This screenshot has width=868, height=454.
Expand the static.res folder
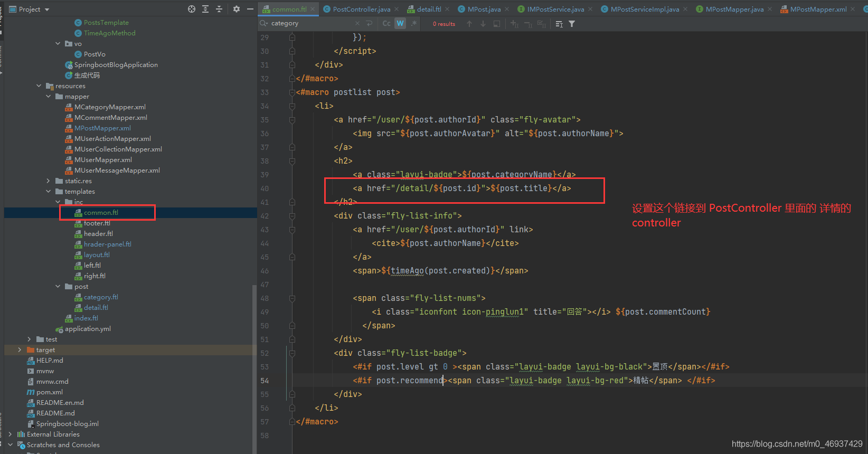[x=49, y=181]
